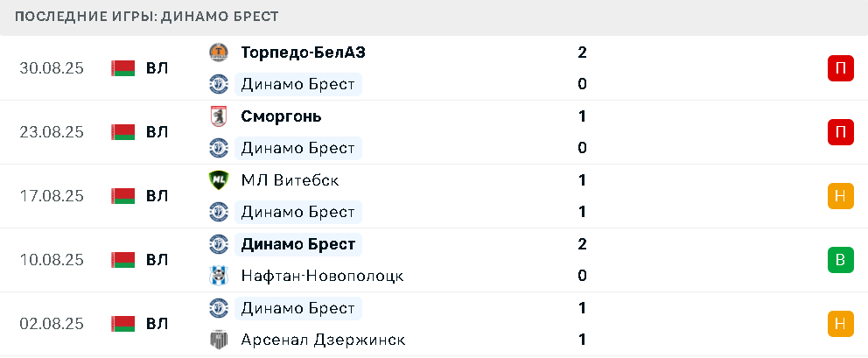Open Сморгонь team link
Viewport: 868px width, 358px height.
(281, 116)
